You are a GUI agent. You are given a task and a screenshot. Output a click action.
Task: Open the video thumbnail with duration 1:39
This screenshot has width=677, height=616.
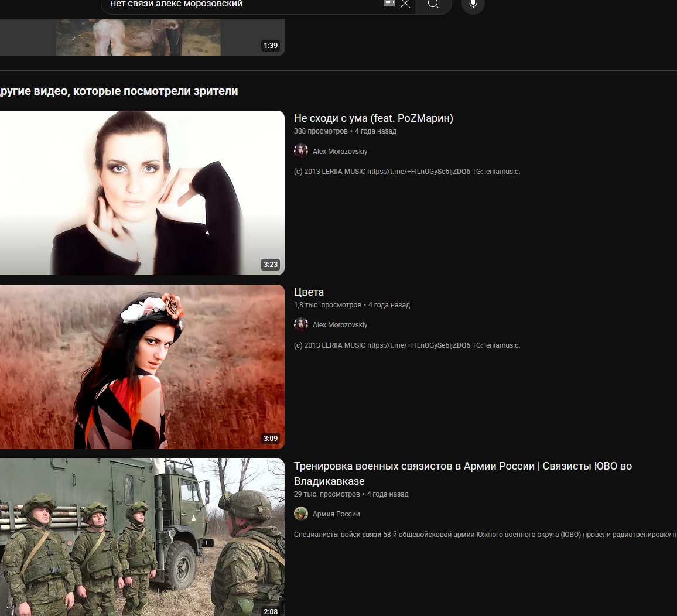[142, 37]
